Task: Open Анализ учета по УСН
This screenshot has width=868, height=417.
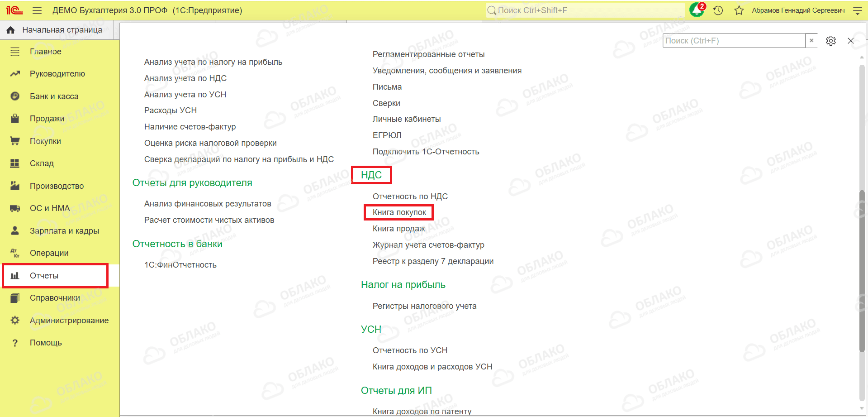Action: pos(185,95)
